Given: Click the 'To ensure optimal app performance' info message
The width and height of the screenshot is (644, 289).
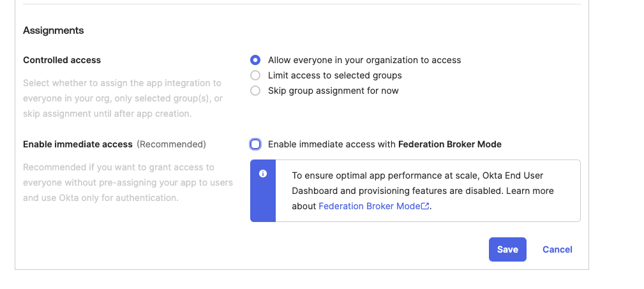Looking at the screenshot, I should 423,190.
